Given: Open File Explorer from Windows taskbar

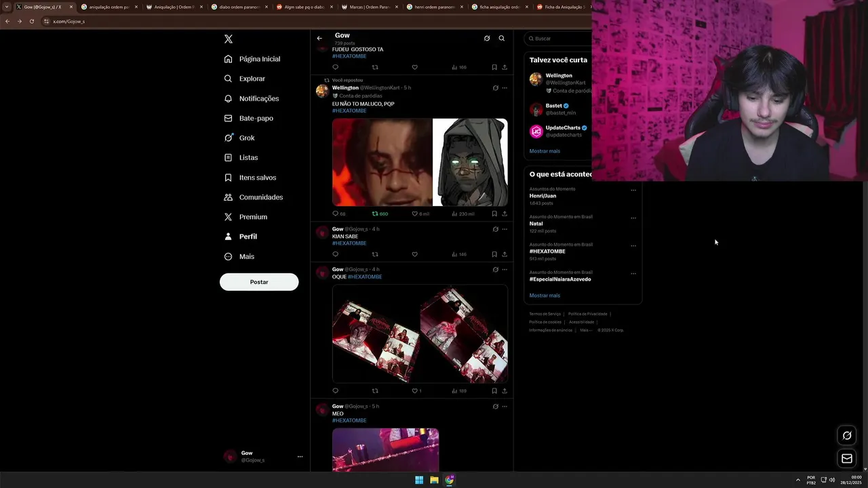Looking at the screenshot, I should pos(434,480).
